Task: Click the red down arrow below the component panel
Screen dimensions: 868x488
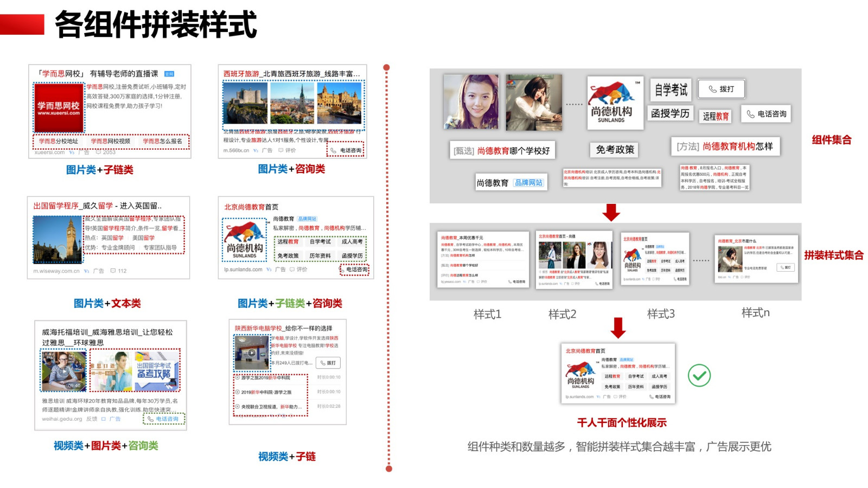Action: pos(611,213)
